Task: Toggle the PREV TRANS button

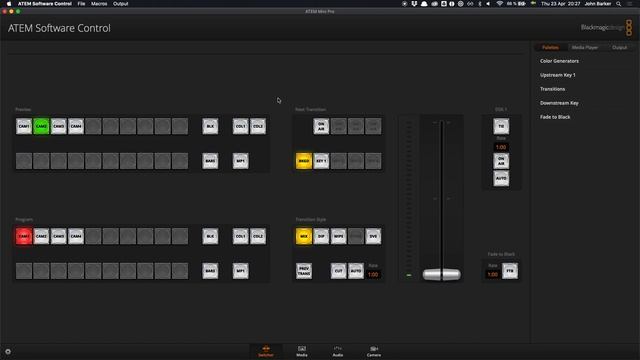Action: pos(304,271)
